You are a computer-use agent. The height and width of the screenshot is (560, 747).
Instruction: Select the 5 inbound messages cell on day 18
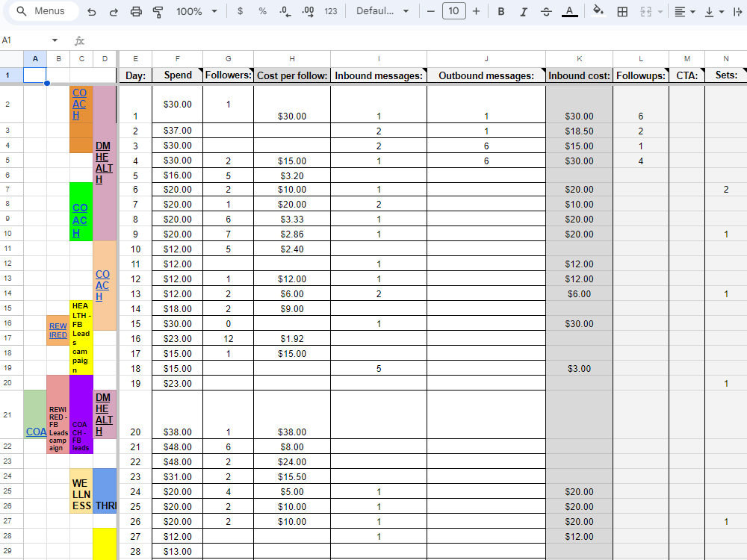(379, 369)
